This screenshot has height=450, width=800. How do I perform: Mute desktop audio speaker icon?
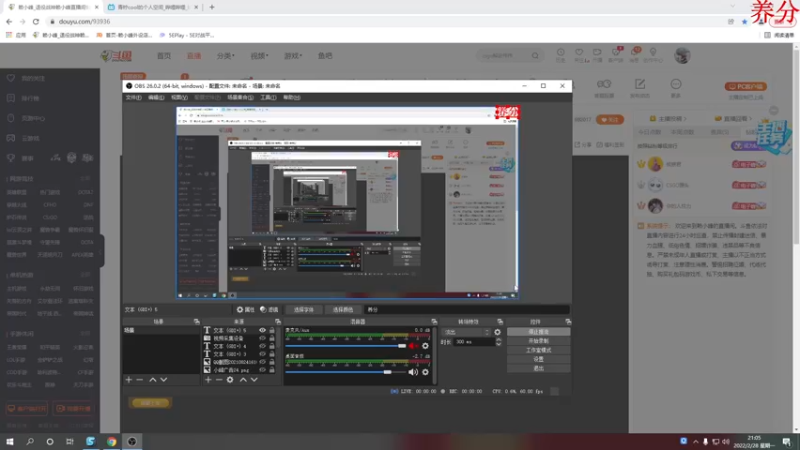pyautogui.click(x=413, y=372)
